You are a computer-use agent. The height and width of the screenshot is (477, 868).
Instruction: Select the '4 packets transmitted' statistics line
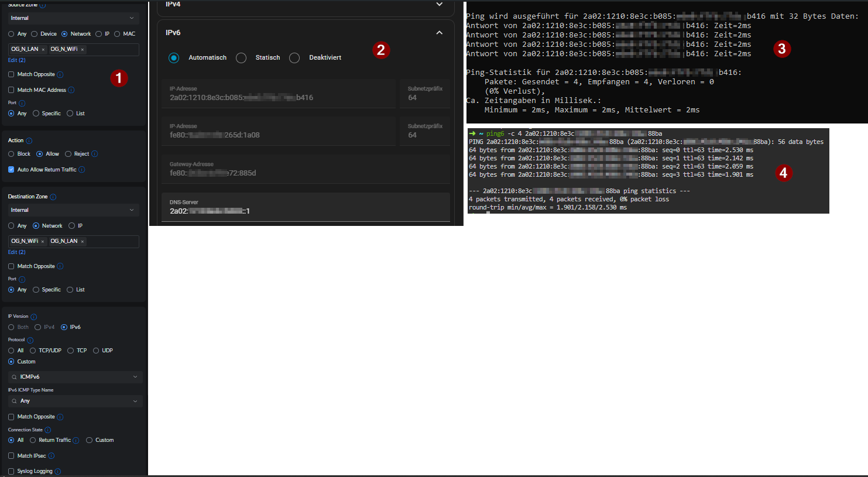click(x=569, y=200)
